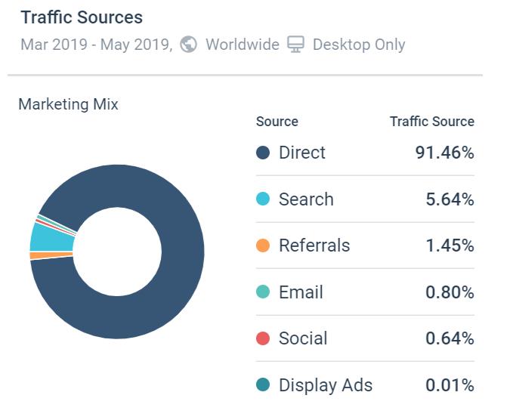Click the Worldwide region text
The width and height of the screenshot is (507, 420).
click(242, 45)
